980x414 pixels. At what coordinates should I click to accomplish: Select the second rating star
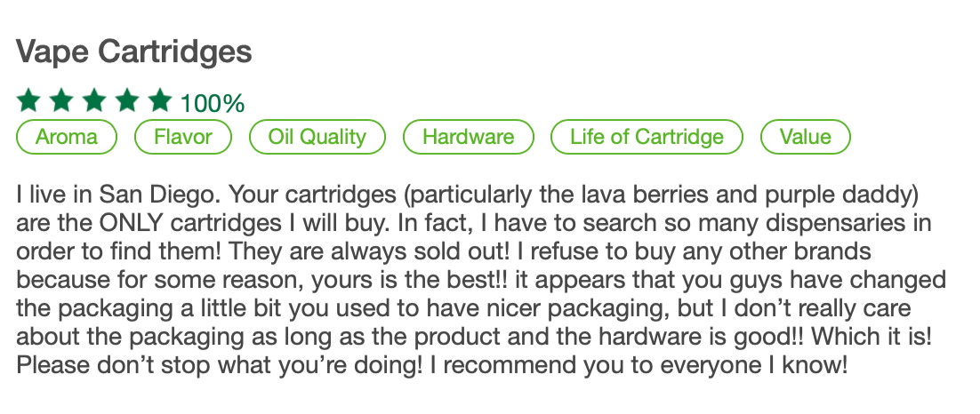(x=60, y=100)
